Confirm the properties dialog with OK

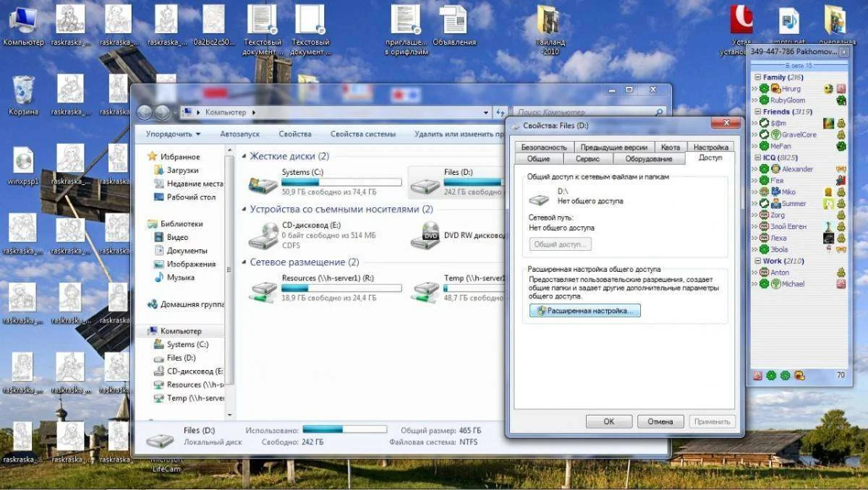[609, 421]
